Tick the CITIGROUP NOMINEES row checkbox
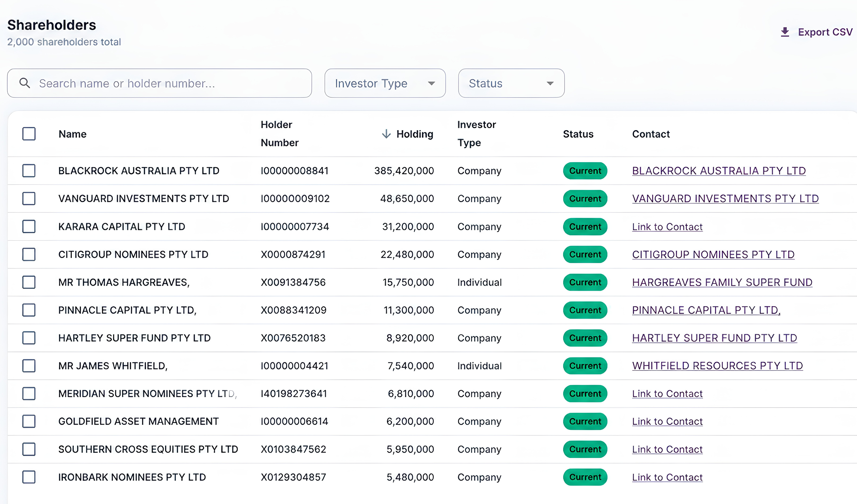 (x=29, y=254)
